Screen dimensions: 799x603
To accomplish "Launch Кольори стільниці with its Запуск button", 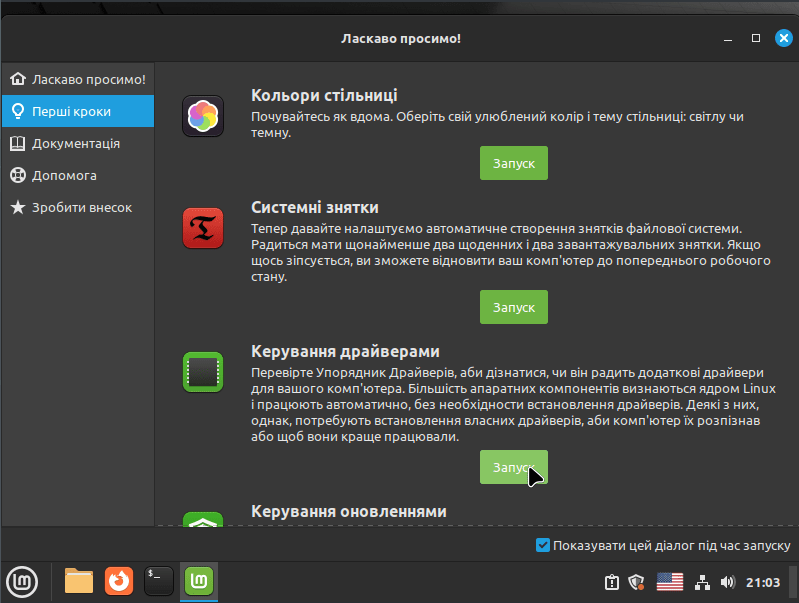I will click(x=514, y=163).
